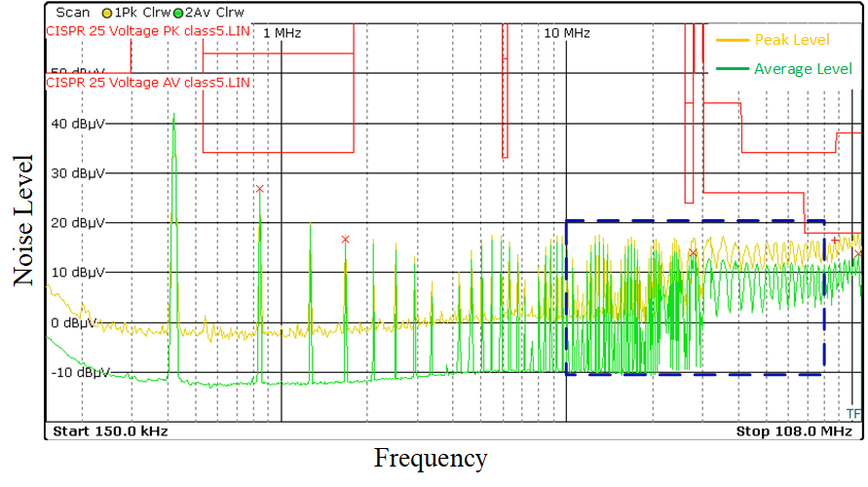Click the 1 MHz frequency gridline label
The image size is (868, 487).
(x=283, y=33)
